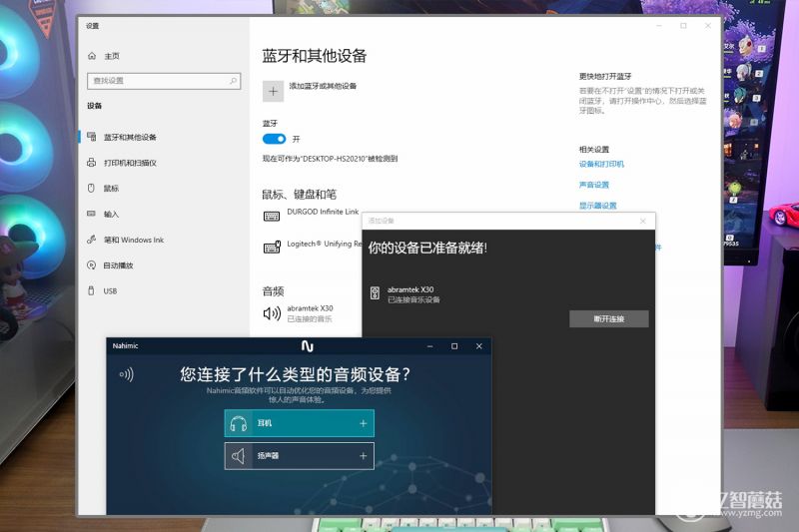This screenshot has height=532, width=799.
Task: Turn off the 蓝牙 Bluetooth toggle
Action: tap(274, 139)
